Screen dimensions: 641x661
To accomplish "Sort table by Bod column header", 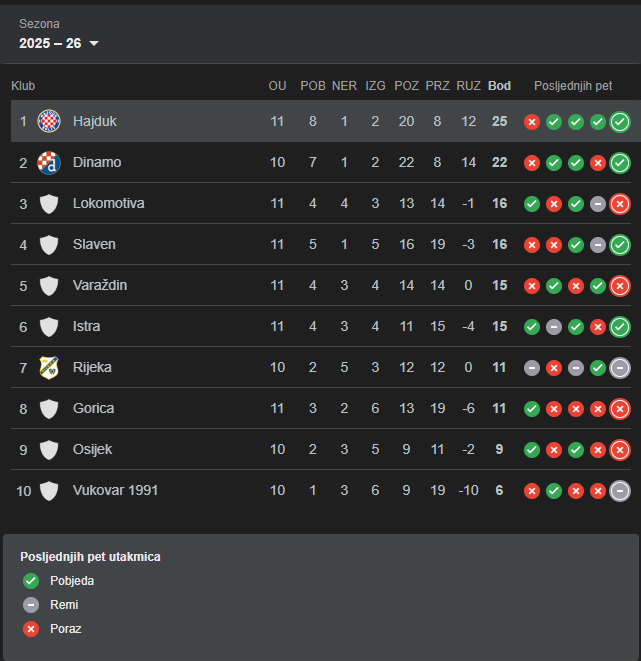I will coord(499,86).
